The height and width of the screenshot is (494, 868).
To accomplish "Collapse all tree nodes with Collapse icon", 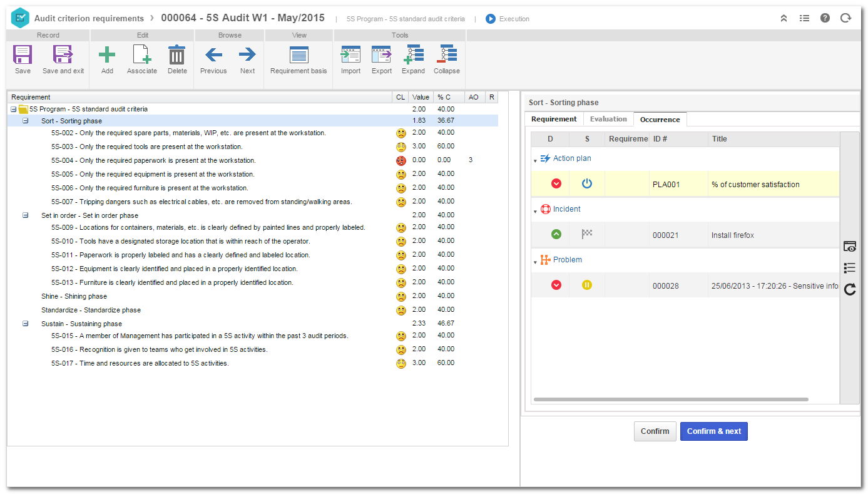I will [447, 55].
